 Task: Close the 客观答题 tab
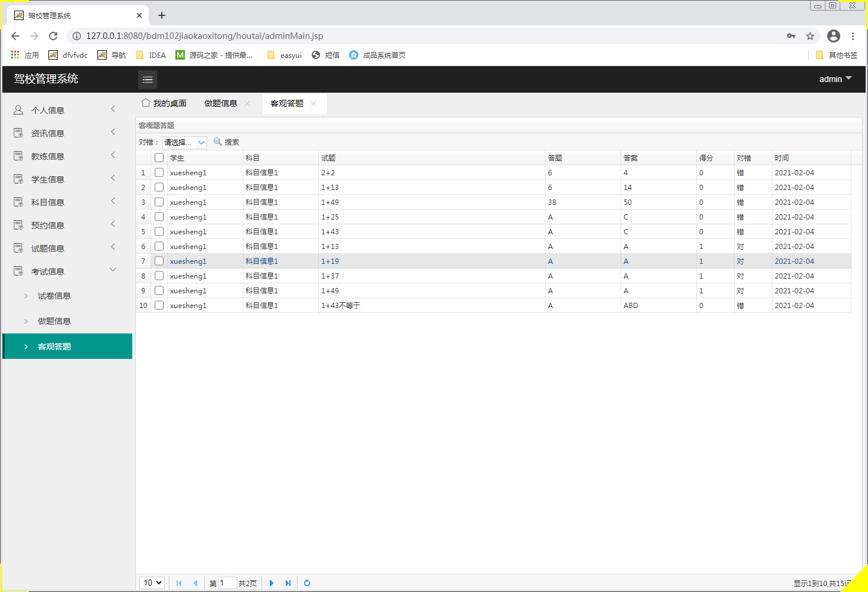(x=314, y=103)
